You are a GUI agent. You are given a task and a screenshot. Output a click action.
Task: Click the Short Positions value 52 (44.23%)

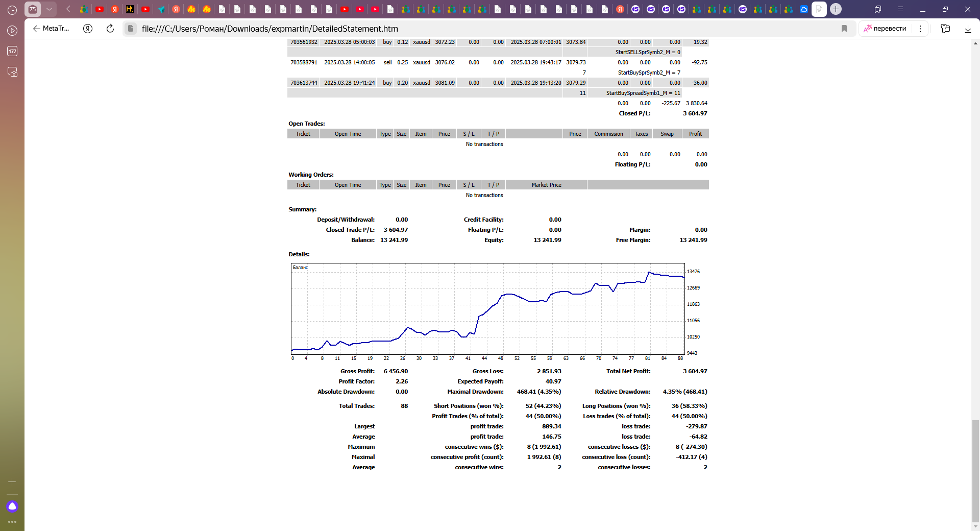pos(543,406)
